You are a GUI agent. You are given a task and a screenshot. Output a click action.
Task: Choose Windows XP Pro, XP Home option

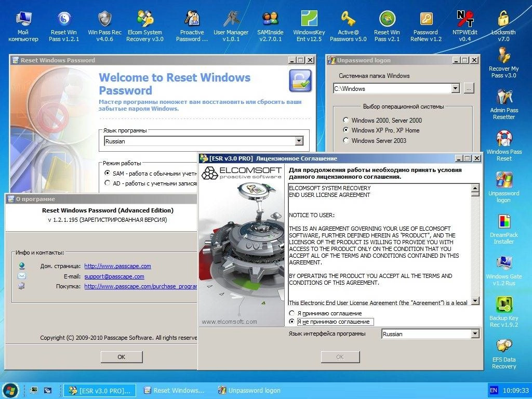point(345,130)
